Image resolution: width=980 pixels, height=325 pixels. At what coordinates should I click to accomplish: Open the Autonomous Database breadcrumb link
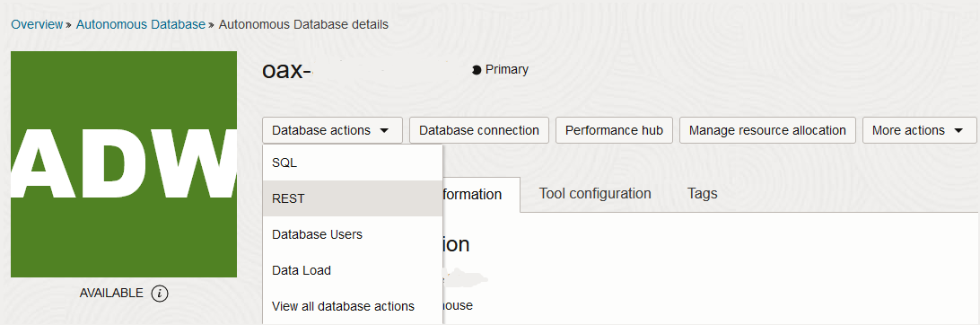(141, 25)
